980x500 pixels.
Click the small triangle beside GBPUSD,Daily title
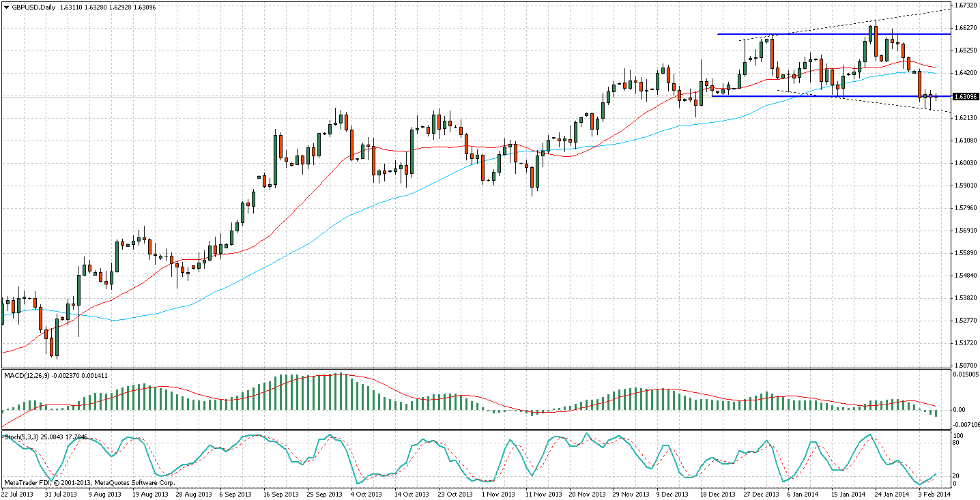coord(6,7)
